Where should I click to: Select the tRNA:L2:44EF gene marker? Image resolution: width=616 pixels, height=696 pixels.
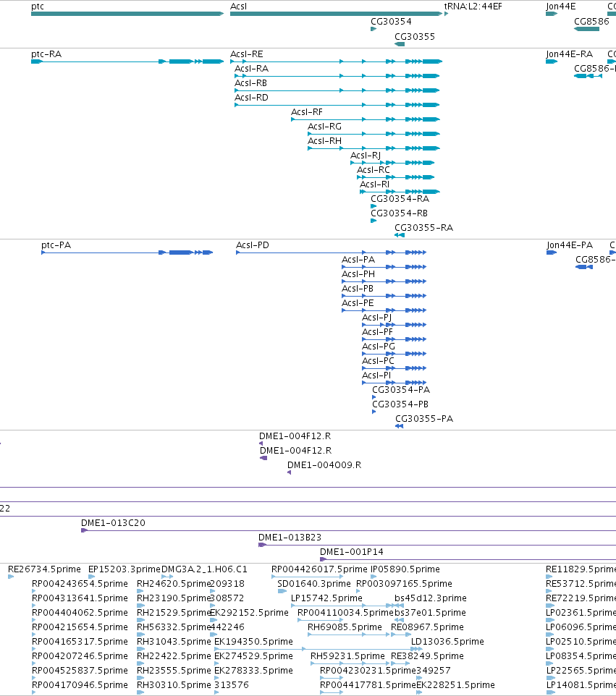click(x=446, y=14)
